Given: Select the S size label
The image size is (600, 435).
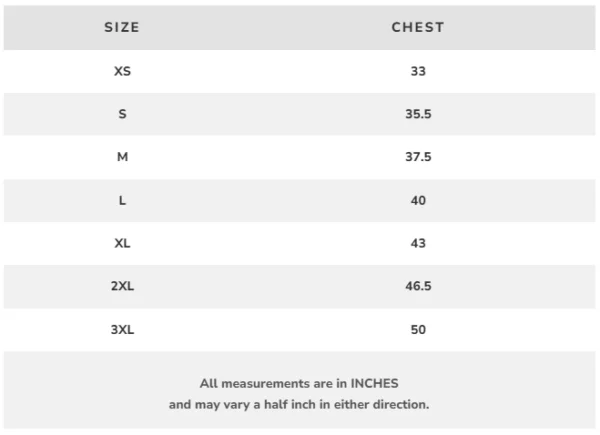Looking at the screenshot, I should pos(122,114).
